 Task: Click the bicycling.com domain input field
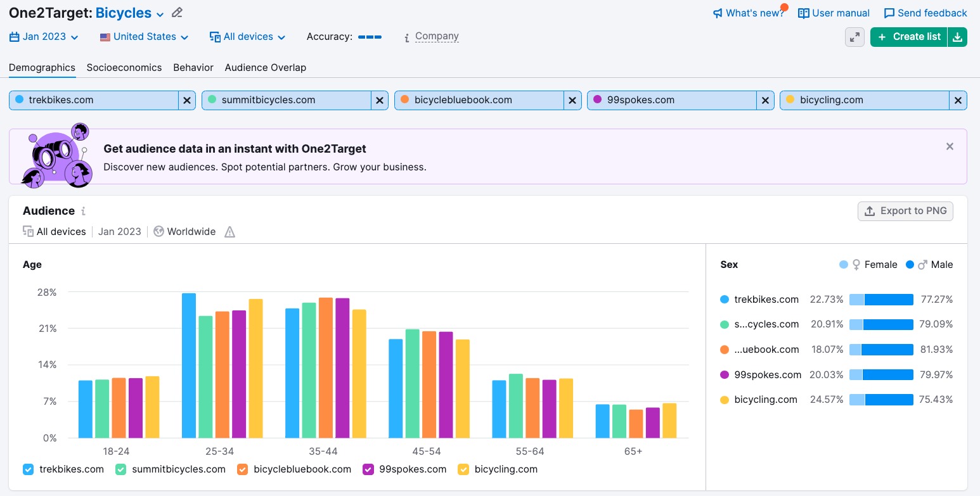click(x=865, y=100)
